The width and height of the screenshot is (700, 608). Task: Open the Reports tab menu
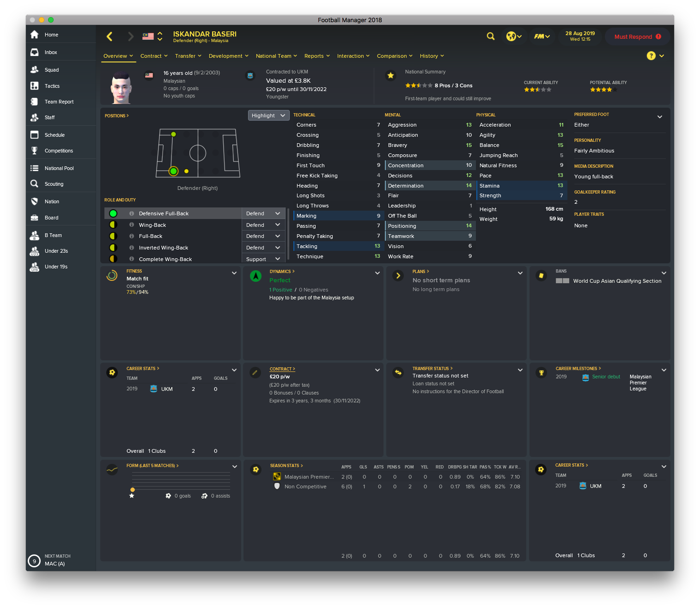tap(317, 56)
